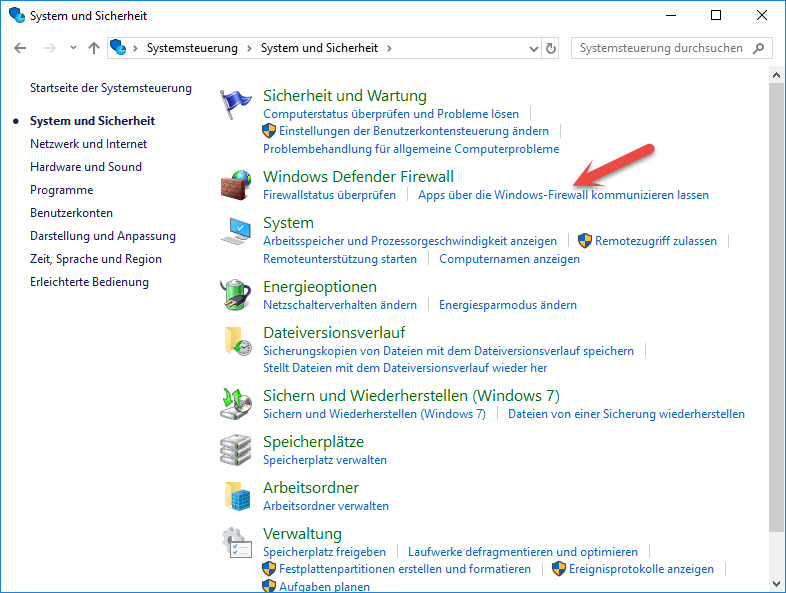
Task: Select Hardware und Sound in sidebar
Action: point(86,167)
